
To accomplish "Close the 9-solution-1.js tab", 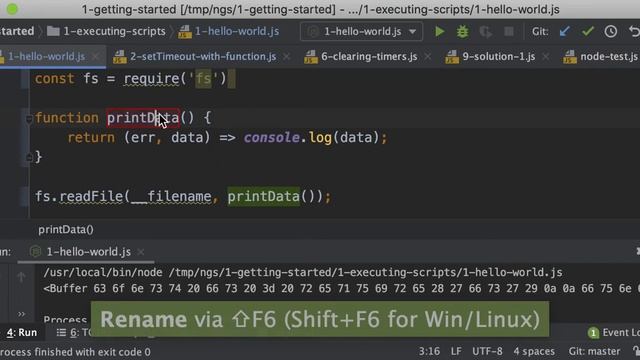I will tap(545, 56).
